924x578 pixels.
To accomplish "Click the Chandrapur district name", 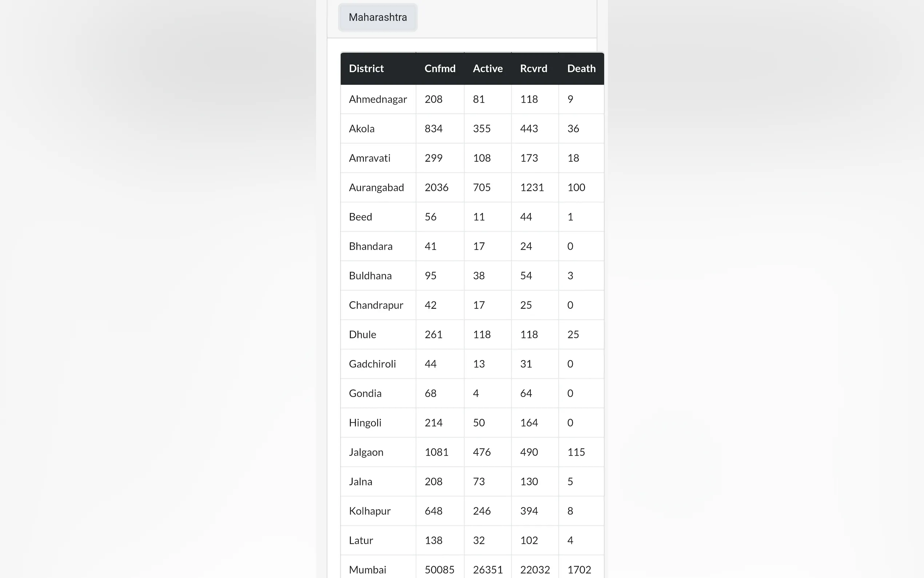I will tap(376, 305).
